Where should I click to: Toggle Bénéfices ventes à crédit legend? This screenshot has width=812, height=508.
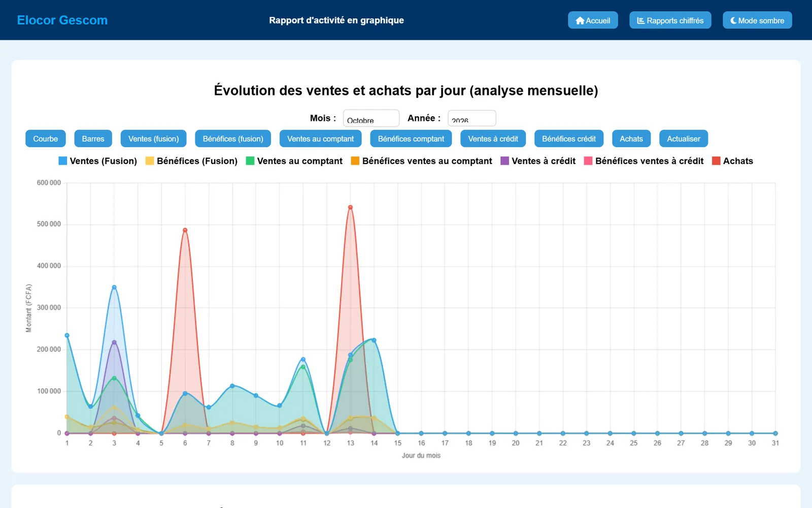(644, 161)
